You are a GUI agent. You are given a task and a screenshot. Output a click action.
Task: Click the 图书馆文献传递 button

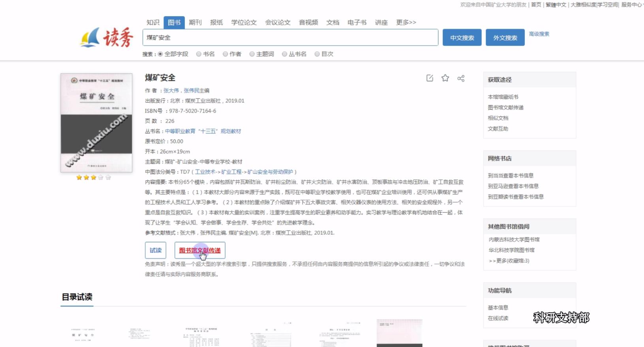pyautogui.click(x=200, y=250)
